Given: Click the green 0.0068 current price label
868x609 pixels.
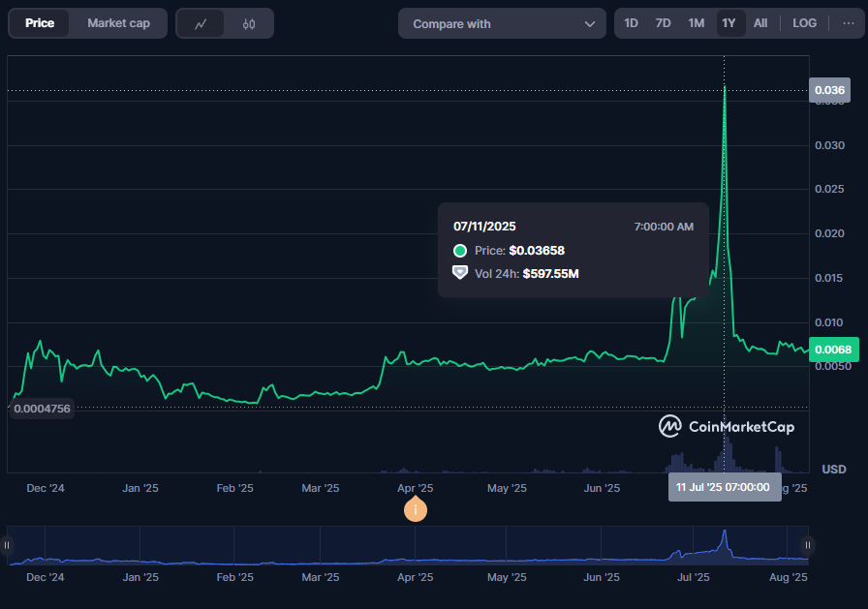Looking at the screenshot, I should [832, 350].
